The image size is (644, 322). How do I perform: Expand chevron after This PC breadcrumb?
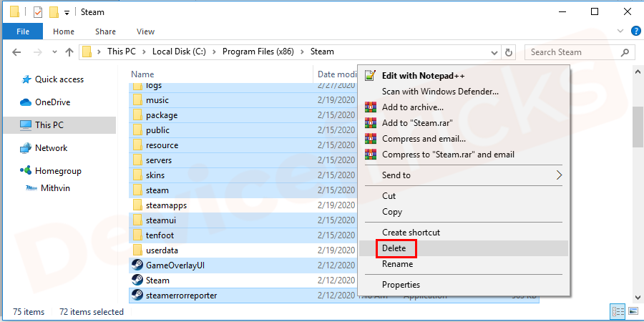144,52
